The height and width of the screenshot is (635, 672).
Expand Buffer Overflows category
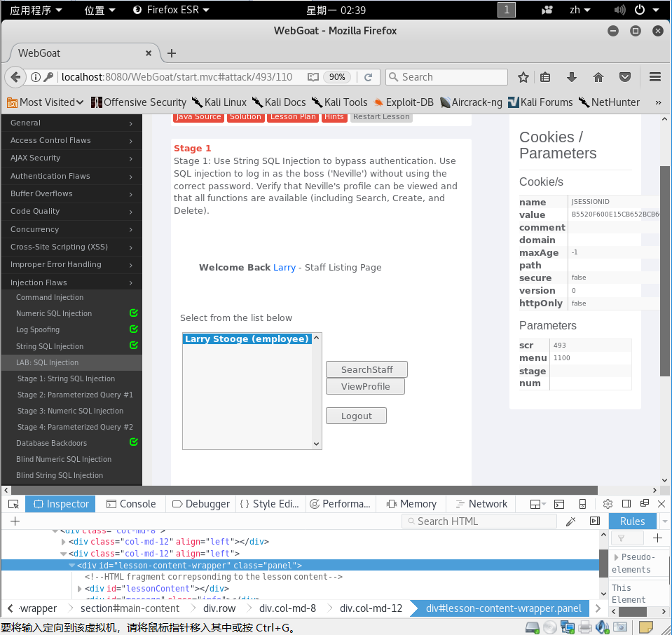coord(71,194)
